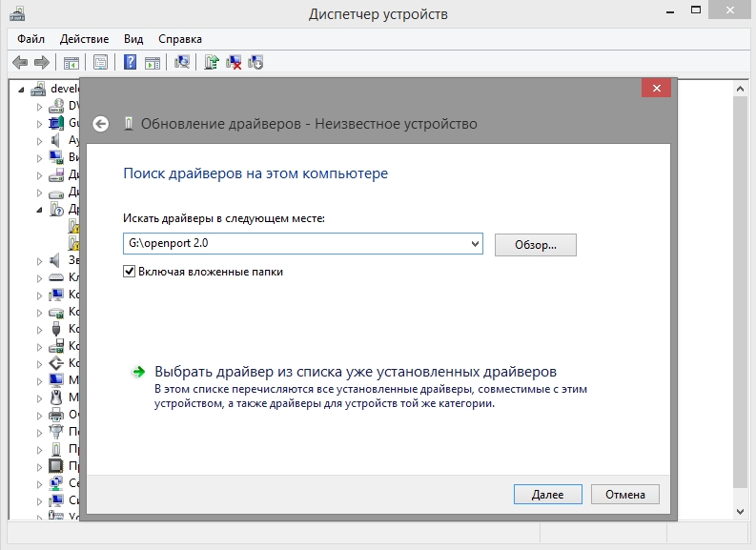Select the DVD drive category icon

coord(56,106)
